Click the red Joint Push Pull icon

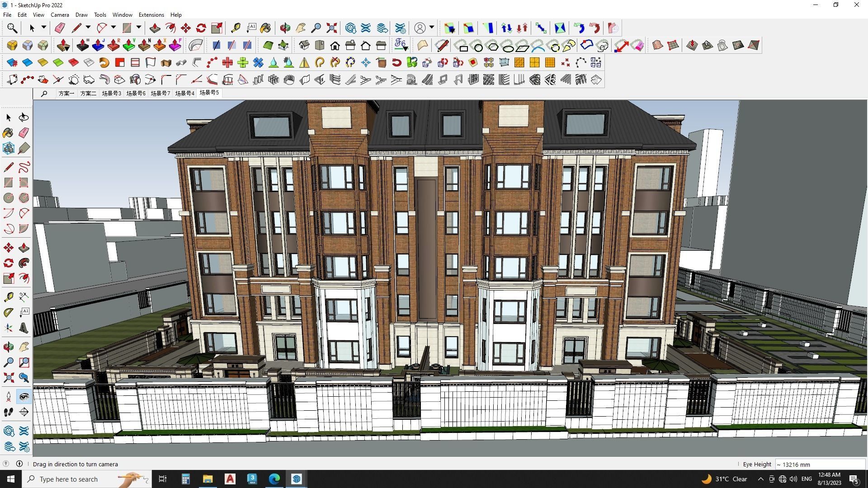(113, 45)
